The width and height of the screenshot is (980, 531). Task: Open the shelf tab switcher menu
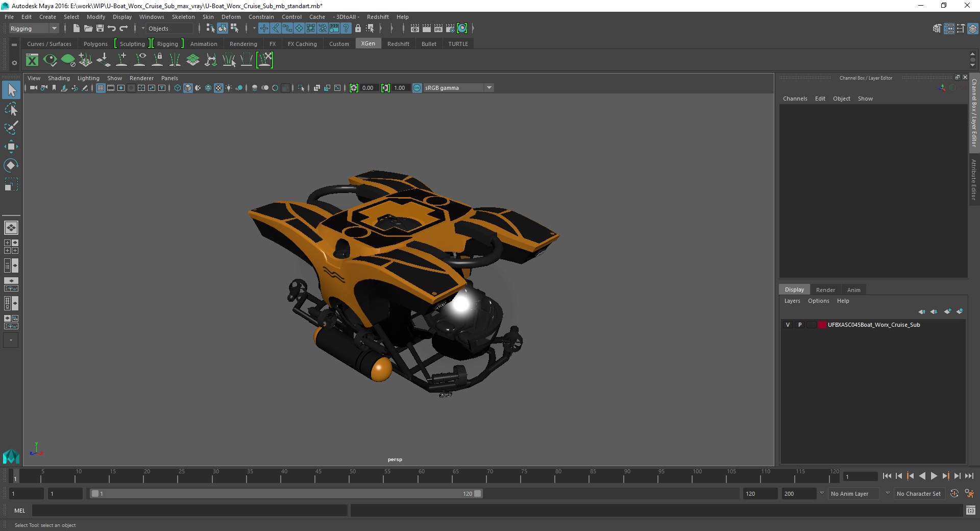coord(14,44)
